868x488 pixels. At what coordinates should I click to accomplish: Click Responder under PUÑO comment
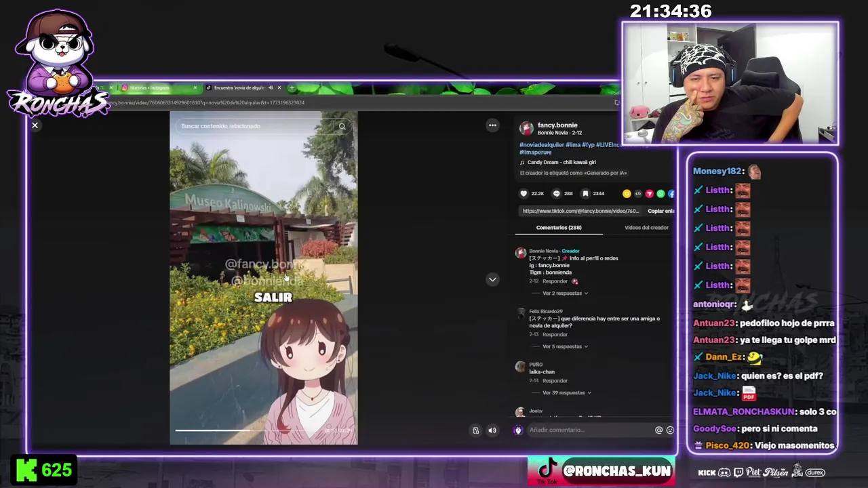pos(555,381)
